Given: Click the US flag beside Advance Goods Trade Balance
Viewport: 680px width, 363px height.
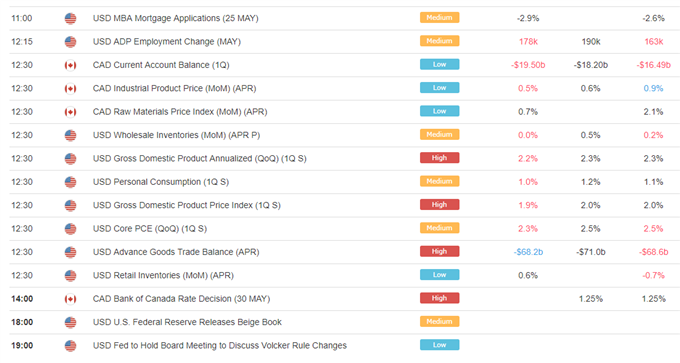Looking at the screenshot, I should [x=70, y=252].
